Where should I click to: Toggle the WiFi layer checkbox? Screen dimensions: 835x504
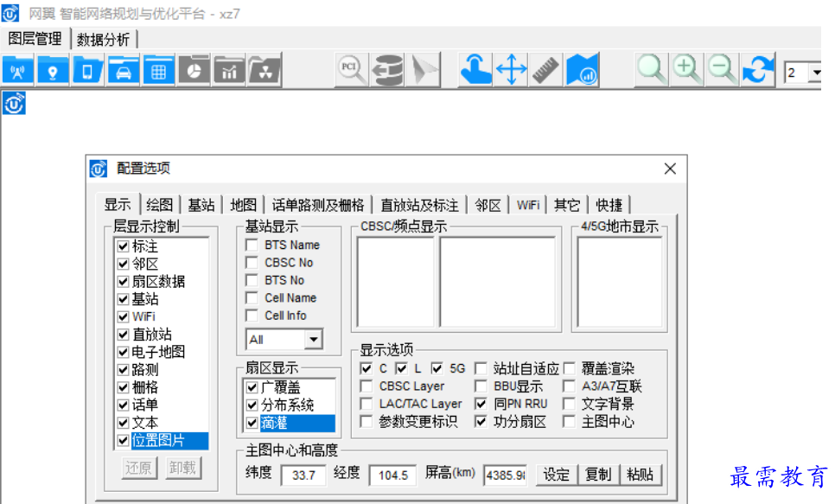point(123,316)
